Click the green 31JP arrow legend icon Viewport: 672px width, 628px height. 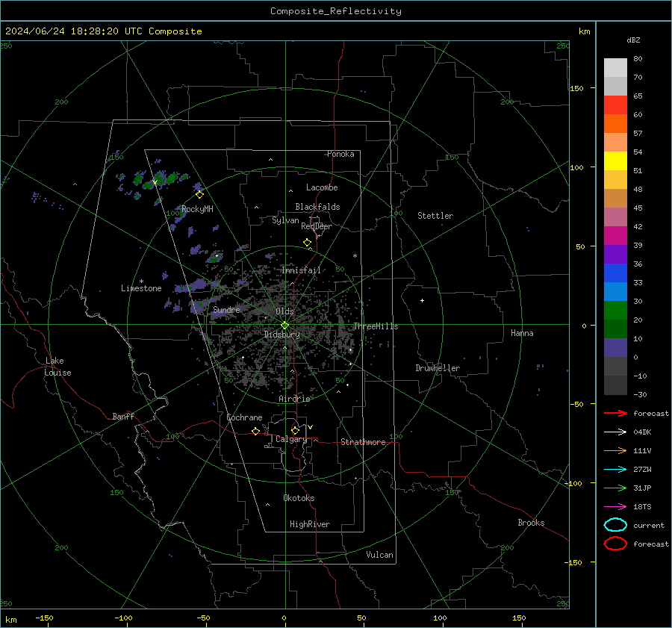[x=615, y=488]
